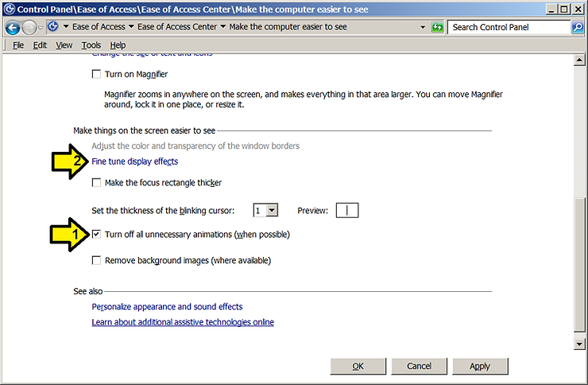Expand the arrow after Ease of Access Center
Viewport: 588px width, 385px height.
223,26
